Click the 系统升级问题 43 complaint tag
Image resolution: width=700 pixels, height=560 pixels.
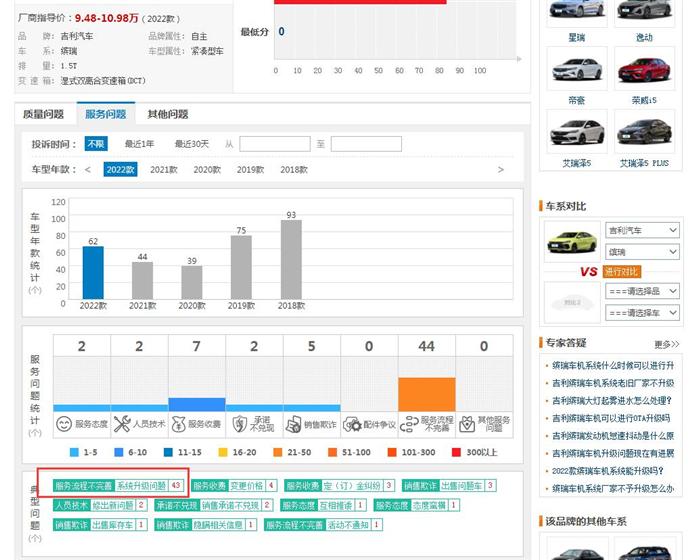pyautogui.click(x=118, y=485)
